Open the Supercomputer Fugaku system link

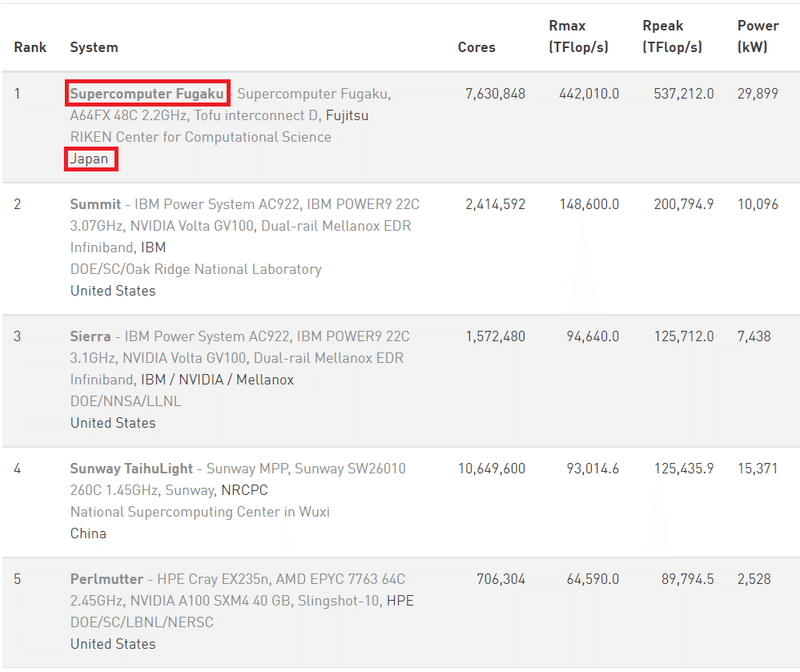tap(147, 94)
